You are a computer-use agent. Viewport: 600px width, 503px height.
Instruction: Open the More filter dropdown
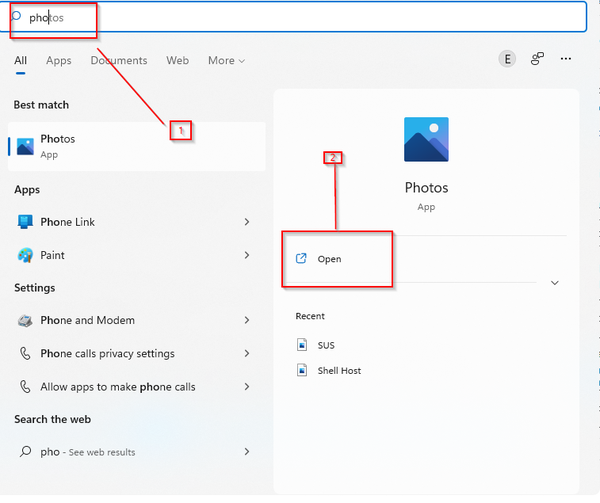[x=227, y=61]
